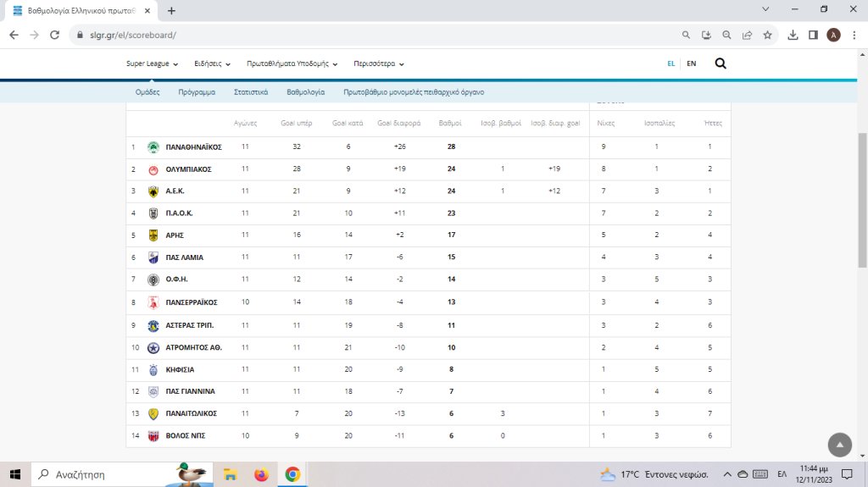Go back to previous page
Image resolution: width=868 pixels, height=487 pixels.
pyautogui.click(x=14, y=35)
